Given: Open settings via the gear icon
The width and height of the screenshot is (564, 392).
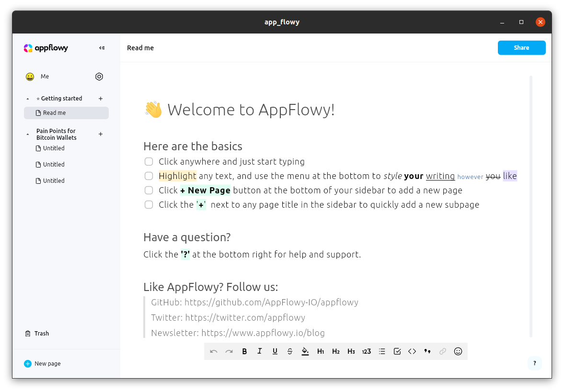Looking at the screenshot, I should tap(99, 77).
